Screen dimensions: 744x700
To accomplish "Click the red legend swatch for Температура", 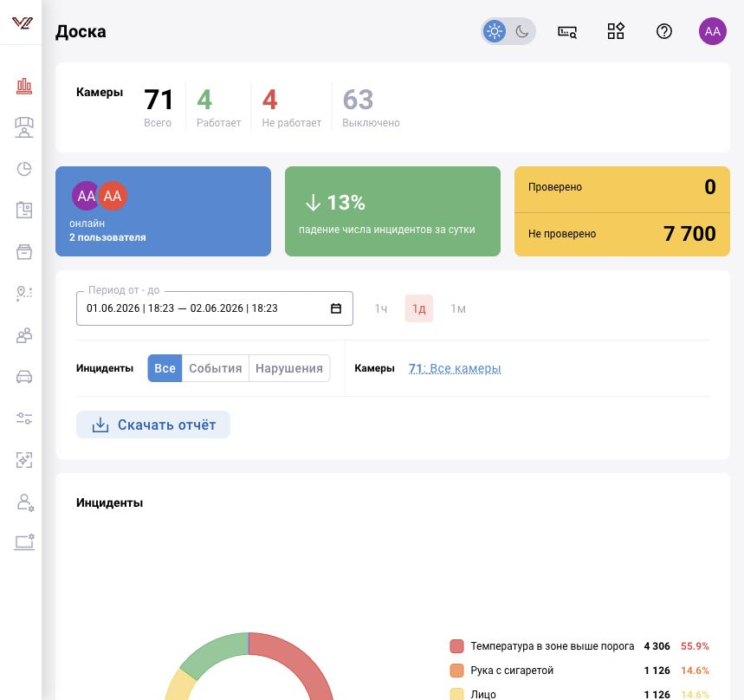I will click(x=456, y=646).
